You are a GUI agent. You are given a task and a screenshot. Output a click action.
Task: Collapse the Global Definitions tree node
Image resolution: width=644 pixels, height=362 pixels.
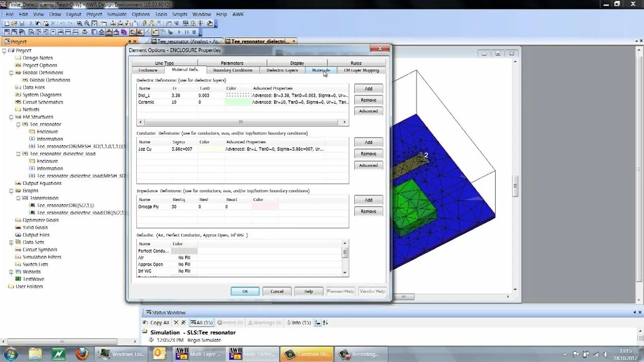point(12,72)
